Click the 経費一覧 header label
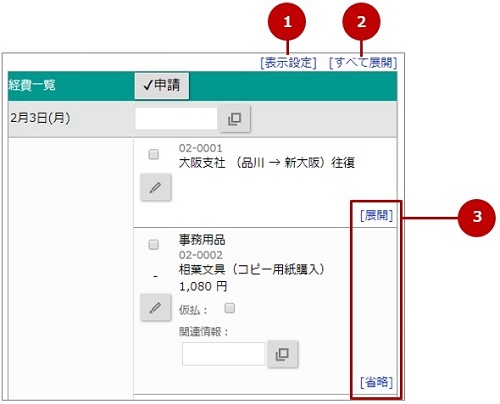The image size is (500, 404). pos(32,85)
